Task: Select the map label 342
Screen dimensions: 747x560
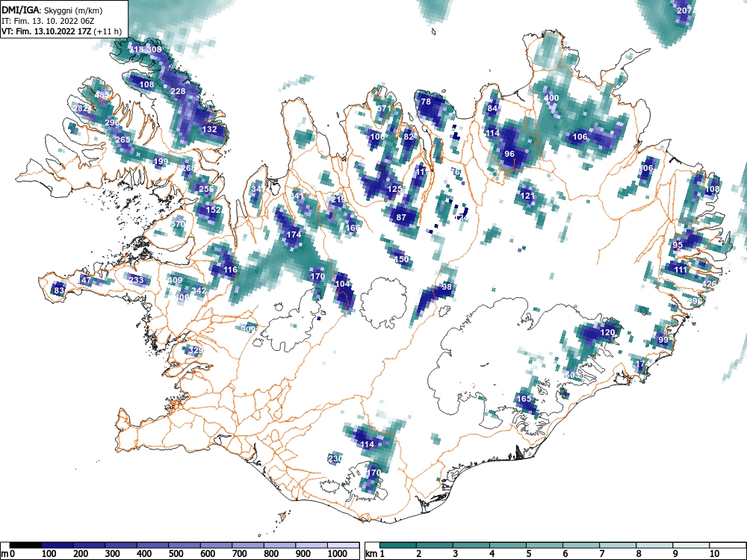Action: [x=199, y=290]
